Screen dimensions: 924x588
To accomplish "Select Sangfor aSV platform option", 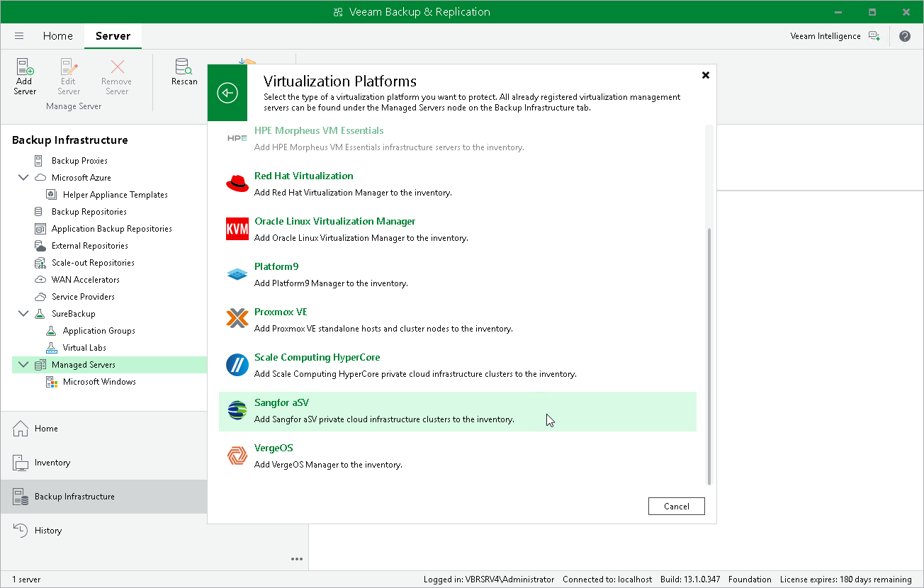I will tap(458, 411).
